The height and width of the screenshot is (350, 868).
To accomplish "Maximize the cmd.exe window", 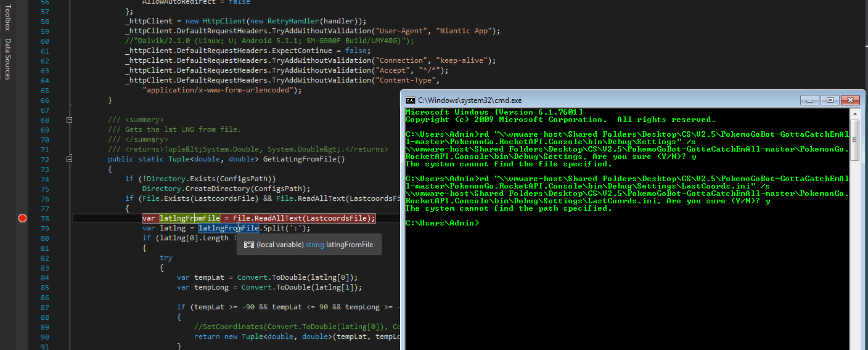I will coord(830,100).
